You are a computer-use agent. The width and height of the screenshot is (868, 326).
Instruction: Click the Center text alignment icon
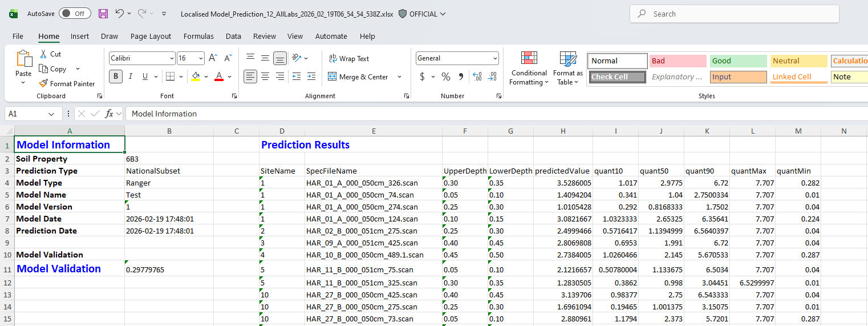click(265, 77)
